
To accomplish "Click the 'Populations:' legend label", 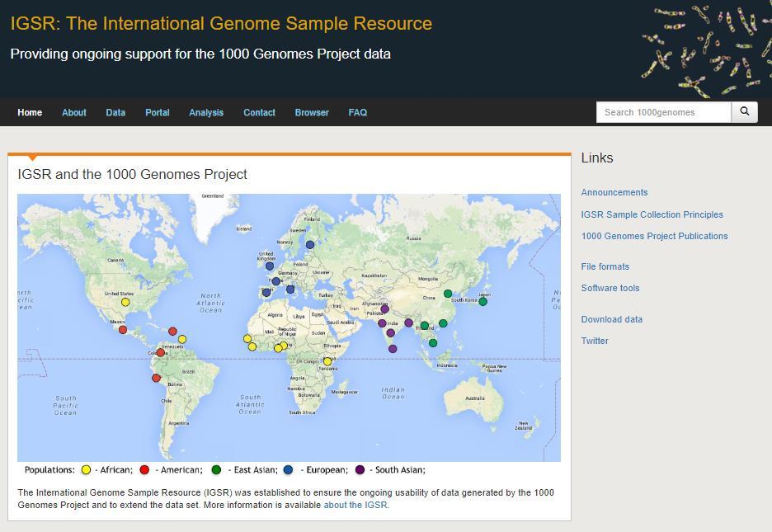I will pos(49,470).
